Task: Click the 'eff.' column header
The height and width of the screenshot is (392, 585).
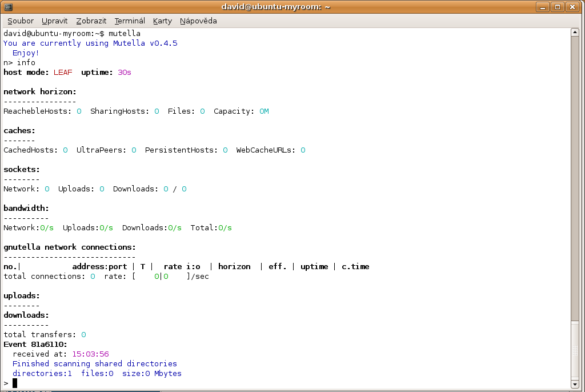Action: 278,266
